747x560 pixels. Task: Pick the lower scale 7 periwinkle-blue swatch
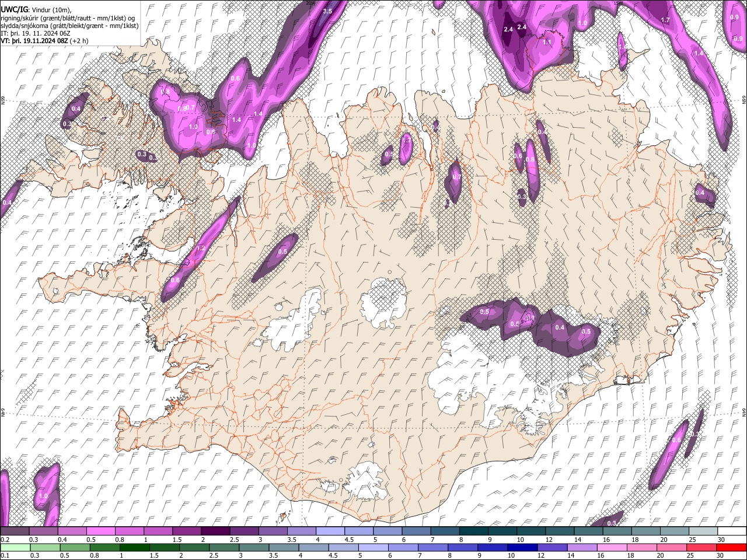[433, 547]
